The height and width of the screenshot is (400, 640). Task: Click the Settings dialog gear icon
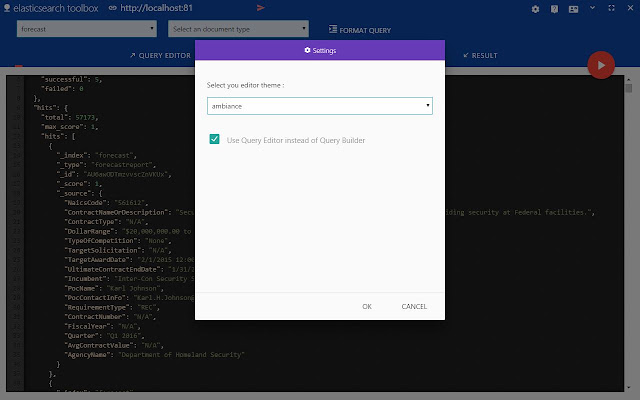click(307, 50)
